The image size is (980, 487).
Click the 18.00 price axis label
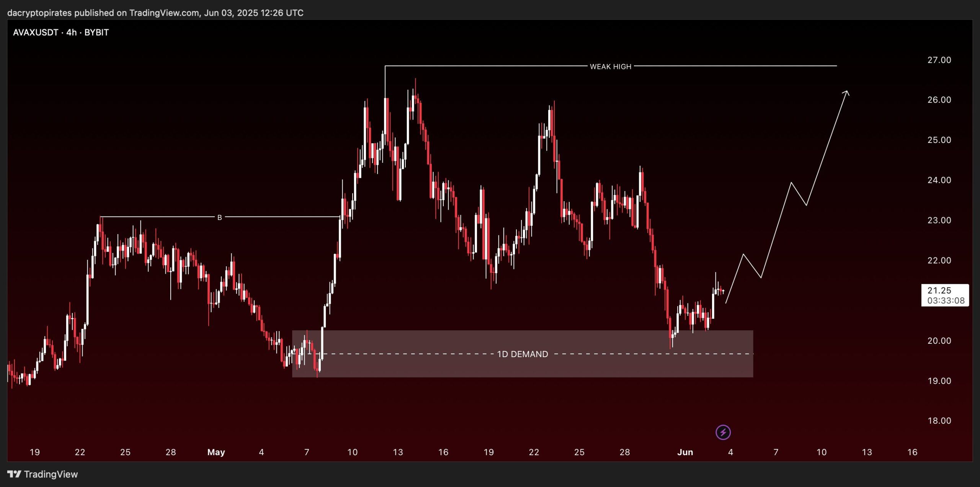939,421
